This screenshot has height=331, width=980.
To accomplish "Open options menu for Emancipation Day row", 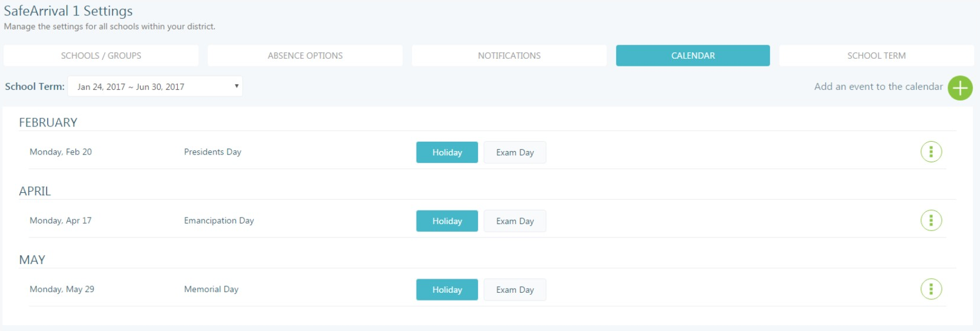I will coord(931,220).
